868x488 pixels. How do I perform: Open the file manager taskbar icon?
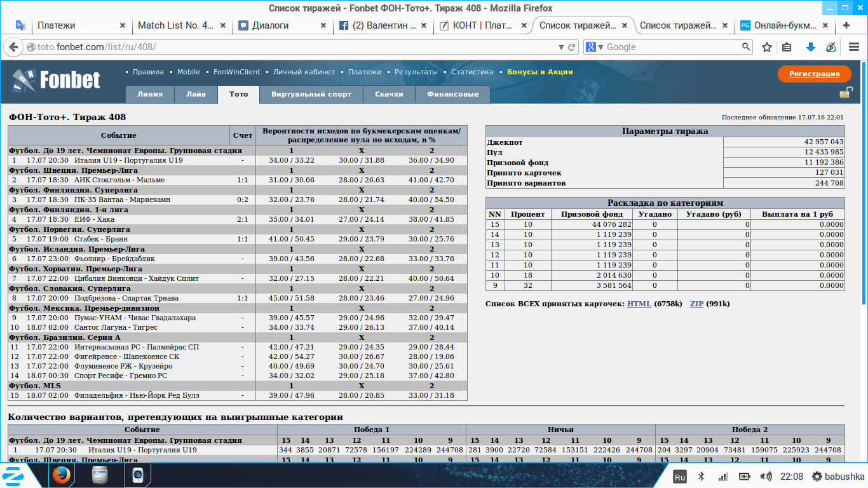(x=100, y=475)
